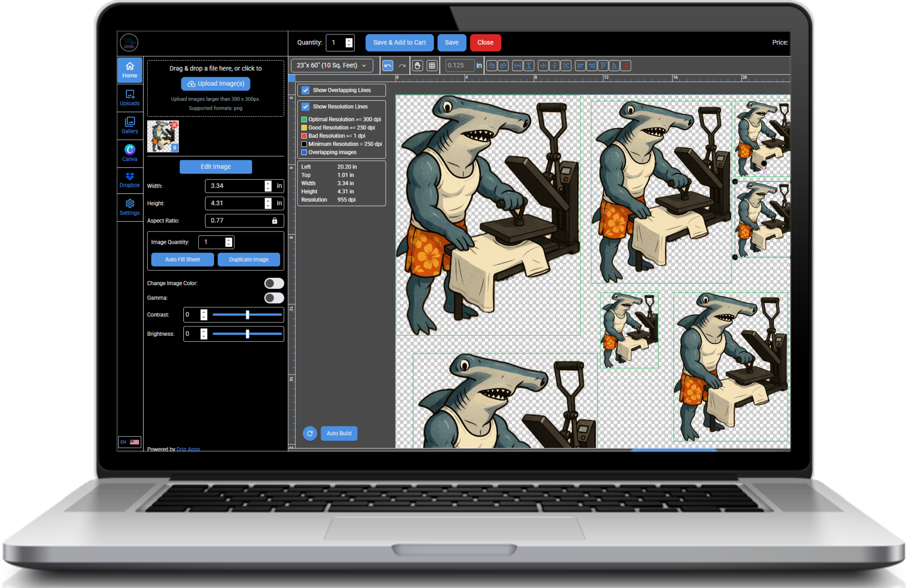
Task: Select the hand pan tool
Action: coord(417,66)
